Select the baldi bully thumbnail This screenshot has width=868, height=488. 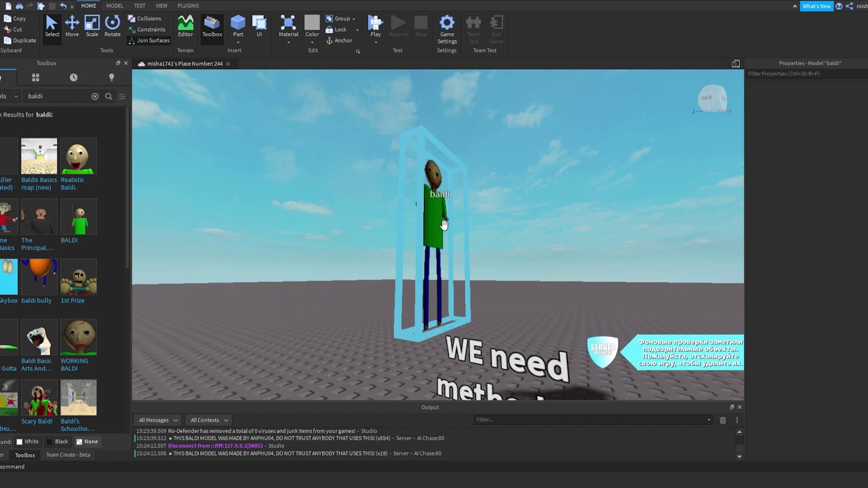(x=39, y=277)
